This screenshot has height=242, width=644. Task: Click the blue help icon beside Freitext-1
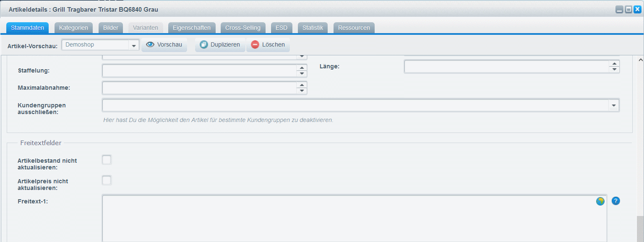615,201
